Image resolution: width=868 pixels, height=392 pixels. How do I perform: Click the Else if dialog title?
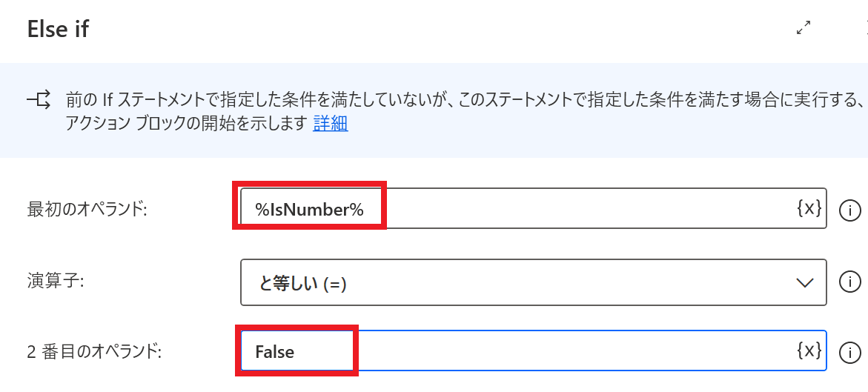[x=58, y=30]
